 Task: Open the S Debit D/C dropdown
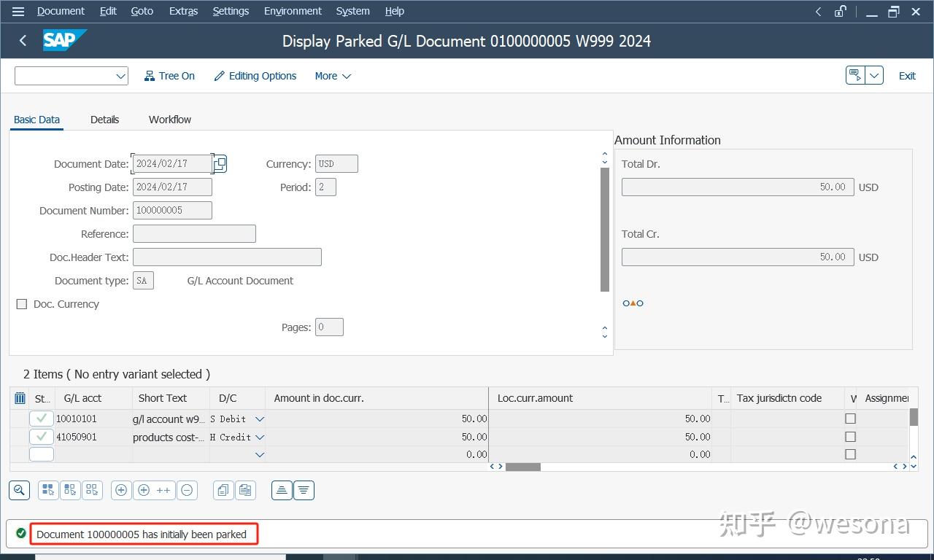coord(259,419)
